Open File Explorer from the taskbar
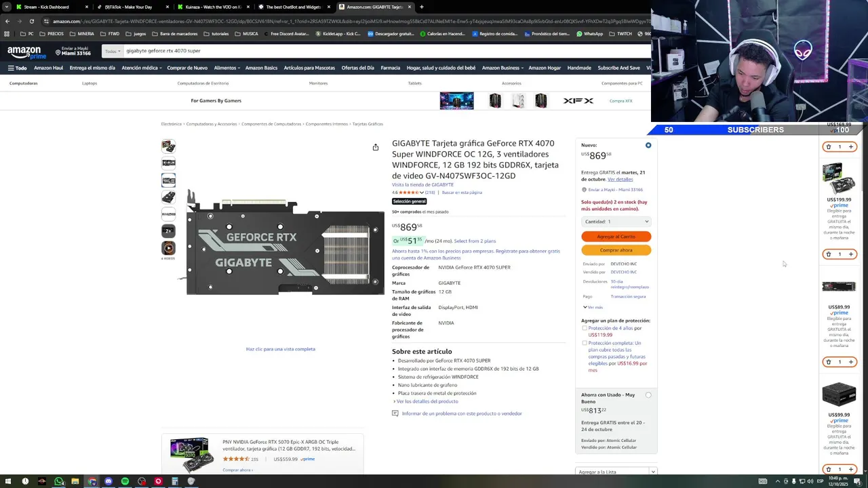Image resolution: width=868 pixels, height=488 pixels. tap(75, 481)
